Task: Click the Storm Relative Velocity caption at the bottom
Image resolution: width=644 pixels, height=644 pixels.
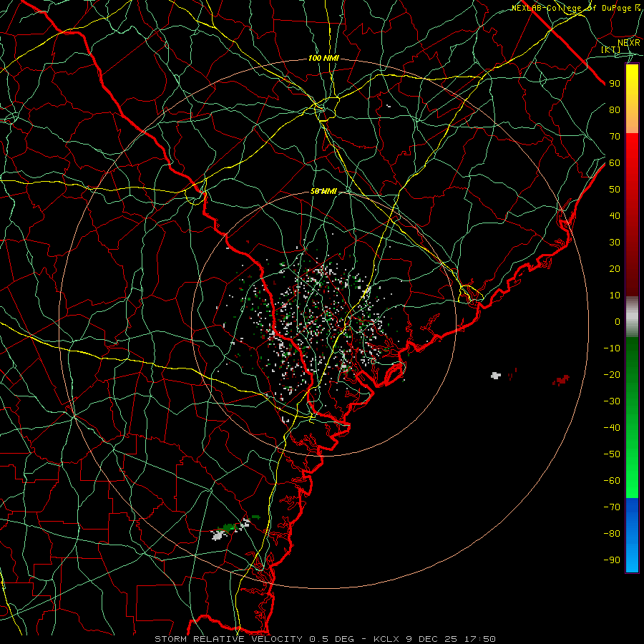Action: [325, 639]
